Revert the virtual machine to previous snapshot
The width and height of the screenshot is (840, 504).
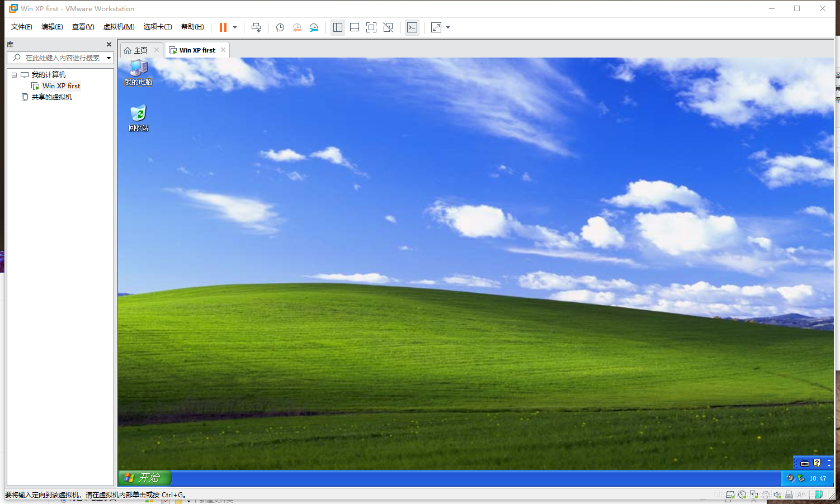pyautogui.click(x=297, y=27)
